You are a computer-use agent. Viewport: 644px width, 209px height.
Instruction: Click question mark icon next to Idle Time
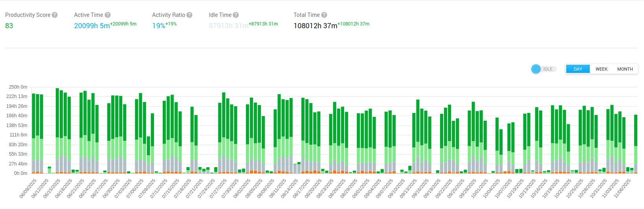[236, 15]
